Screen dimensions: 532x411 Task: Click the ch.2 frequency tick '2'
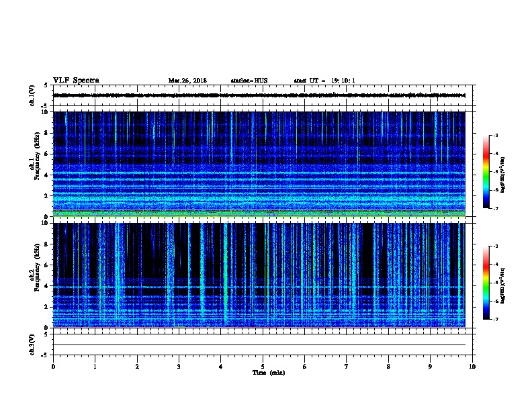46,307
